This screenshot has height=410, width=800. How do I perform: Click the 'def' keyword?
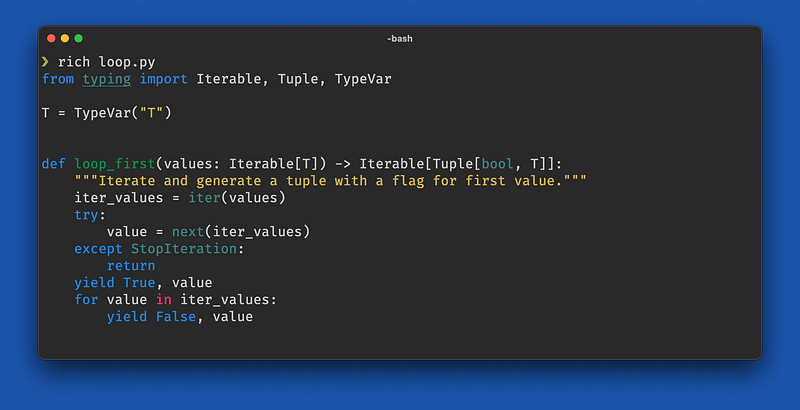tap(54, 164)
